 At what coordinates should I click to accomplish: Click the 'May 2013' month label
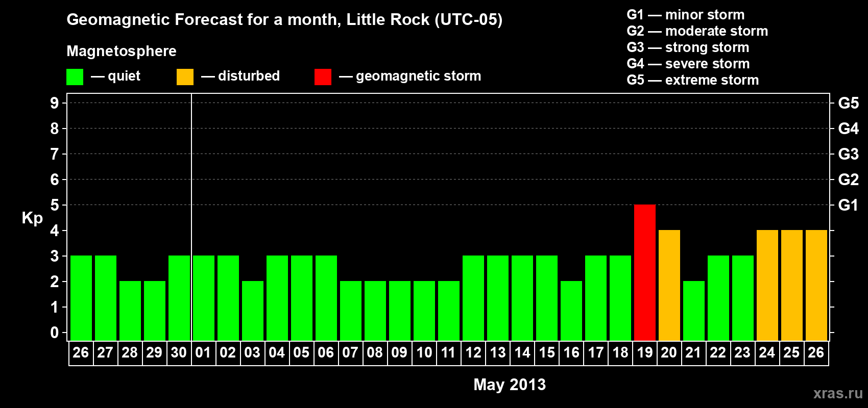click(x=510, y=385)
